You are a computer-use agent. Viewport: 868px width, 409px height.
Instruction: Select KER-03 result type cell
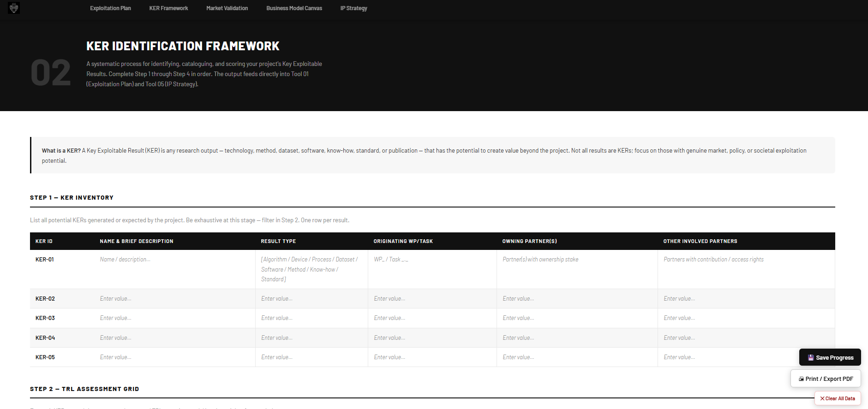(x=311, y=318)
